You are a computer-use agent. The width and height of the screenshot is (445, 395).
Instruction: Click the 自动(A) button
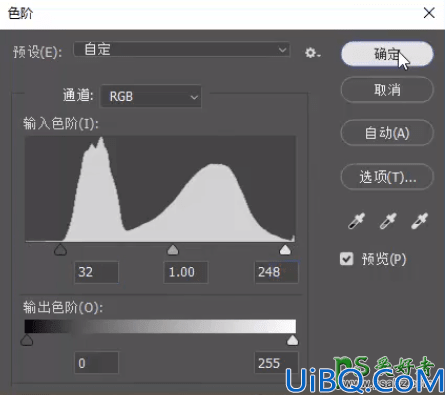click(387, 133)
